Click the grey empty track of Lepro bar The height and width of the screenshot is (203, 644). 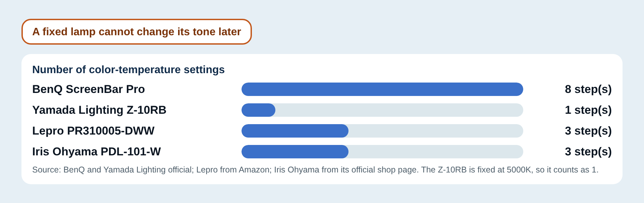[x=436, y=131]
